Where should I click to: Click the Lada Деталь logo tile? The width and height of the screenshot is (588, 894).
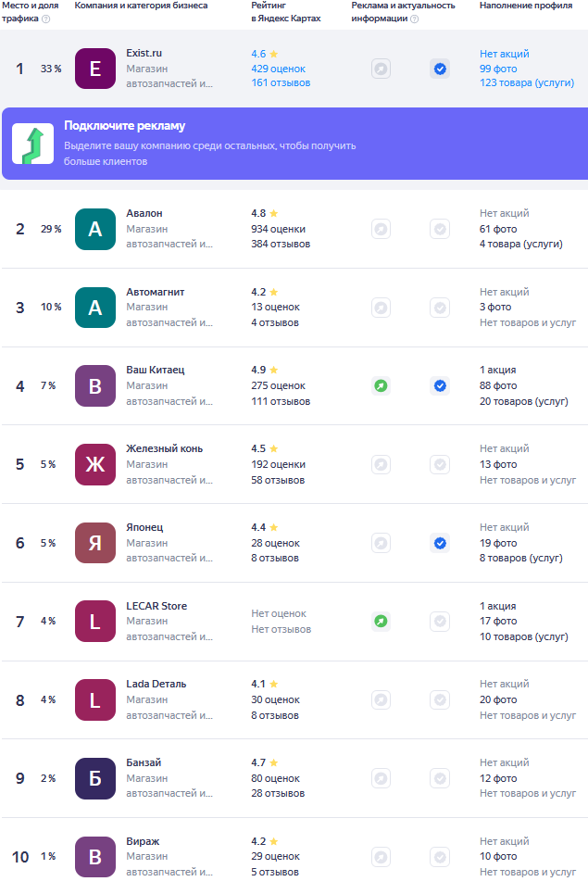(x=95, y=699)
